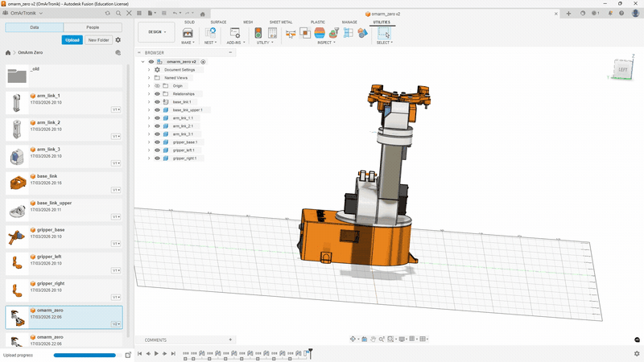Image resolution: width=644 pixels, height=362 pixels.
Task: Toggle the data panel grid icon
Action: click(139, 13)
